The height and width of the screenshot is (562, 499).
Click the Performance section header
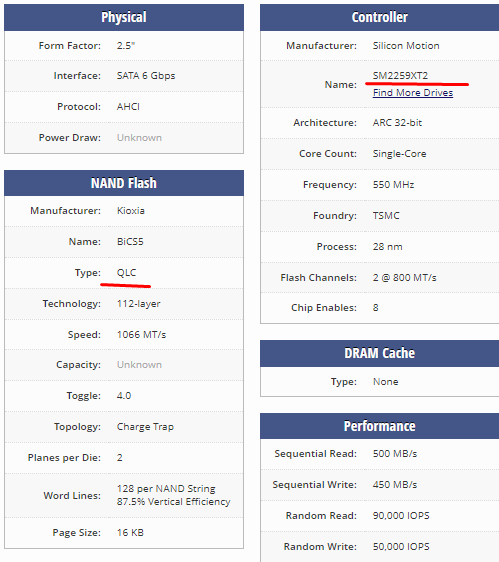380,426
